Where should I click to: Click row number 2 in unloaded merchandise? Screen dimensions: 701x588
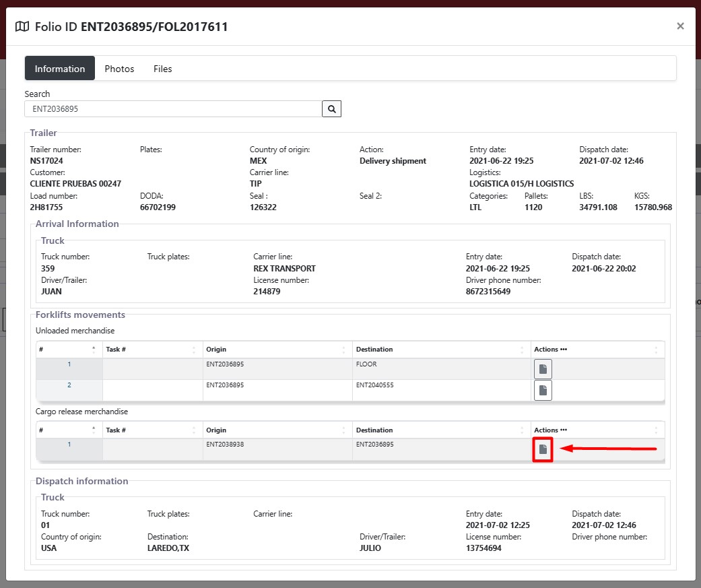coord(69,385)
